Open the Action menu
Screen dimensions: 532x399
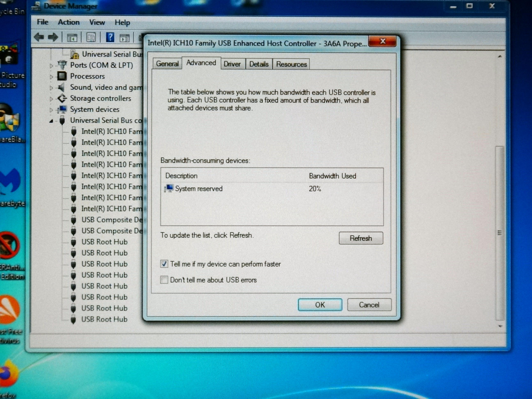click(x=69, y=22)
